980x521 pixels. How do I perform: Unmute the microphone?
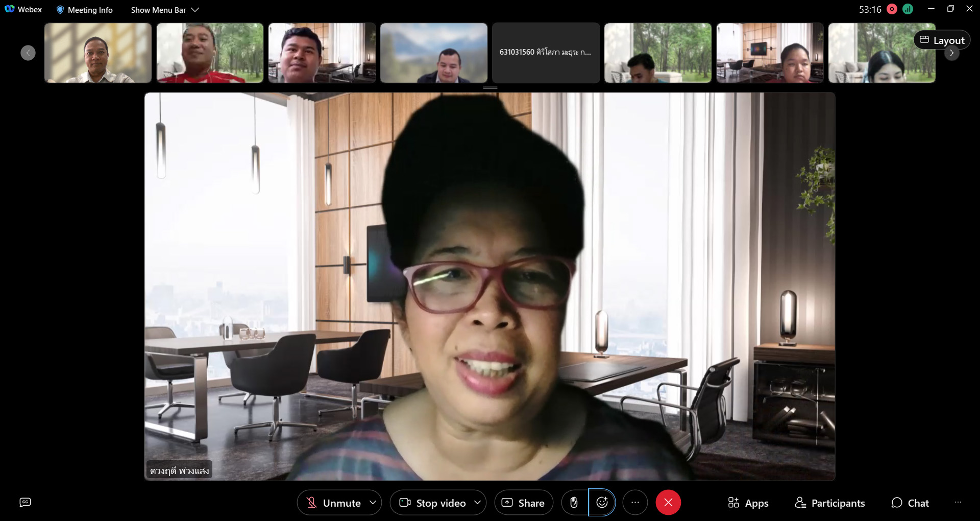pyautogui.click(x=333, y=503)
